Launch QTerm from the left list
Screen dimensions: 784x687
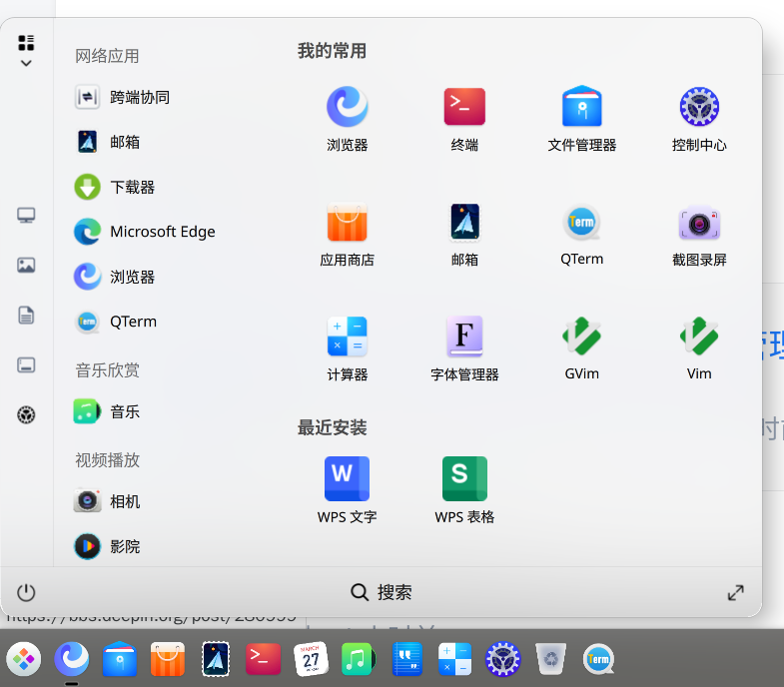coord(116,322)
